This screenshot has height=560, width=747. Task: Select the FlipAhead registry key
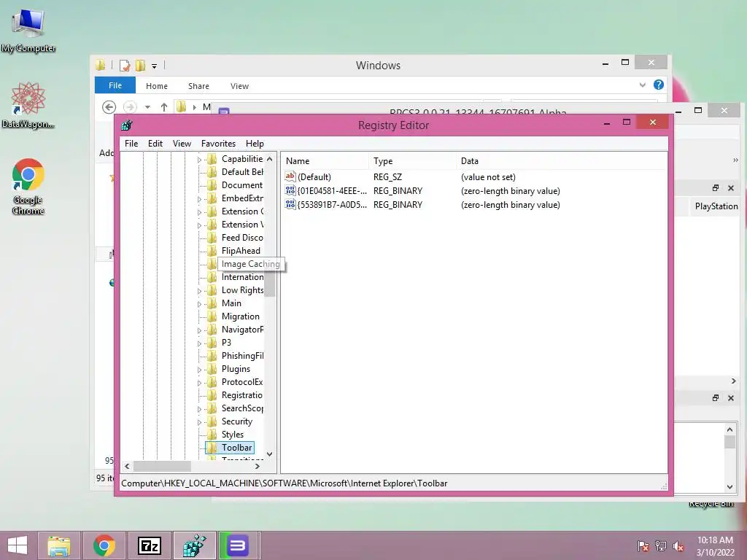[241, 251]
